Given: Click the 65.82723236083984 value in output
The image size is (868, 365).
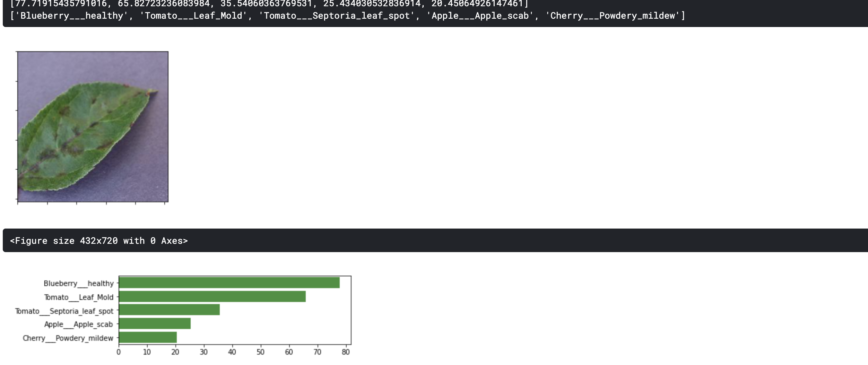Looking at the screenshot, I should coord(164,4).
